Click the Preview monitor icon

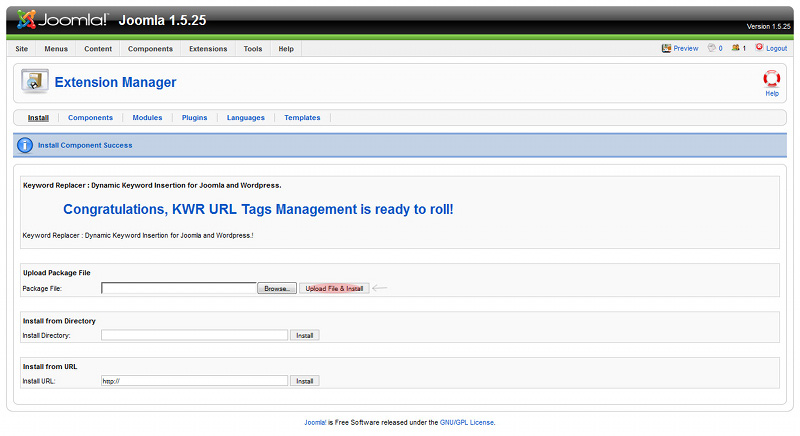coord(666,48)
